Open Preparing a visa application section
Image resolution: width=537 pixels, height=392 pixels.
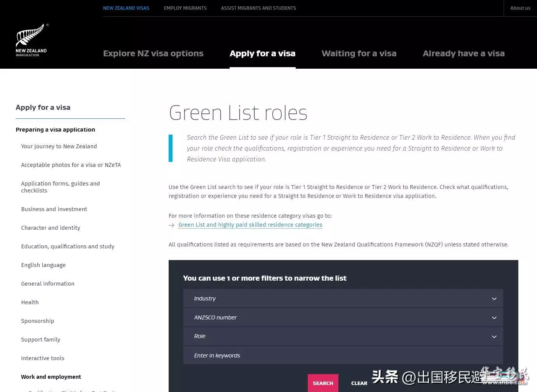55,130
